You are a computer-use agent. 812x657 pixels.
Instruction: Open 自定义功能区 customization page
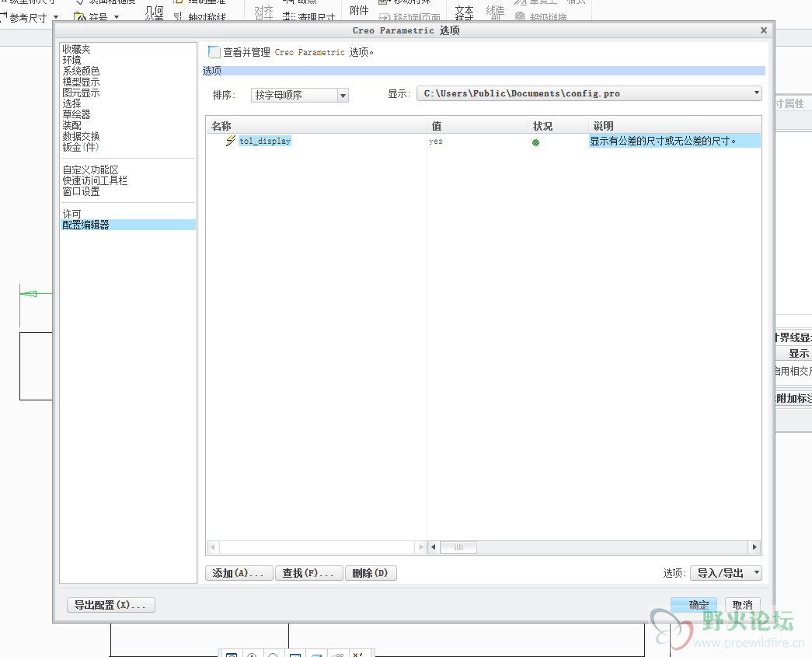[x=90, y=170]
